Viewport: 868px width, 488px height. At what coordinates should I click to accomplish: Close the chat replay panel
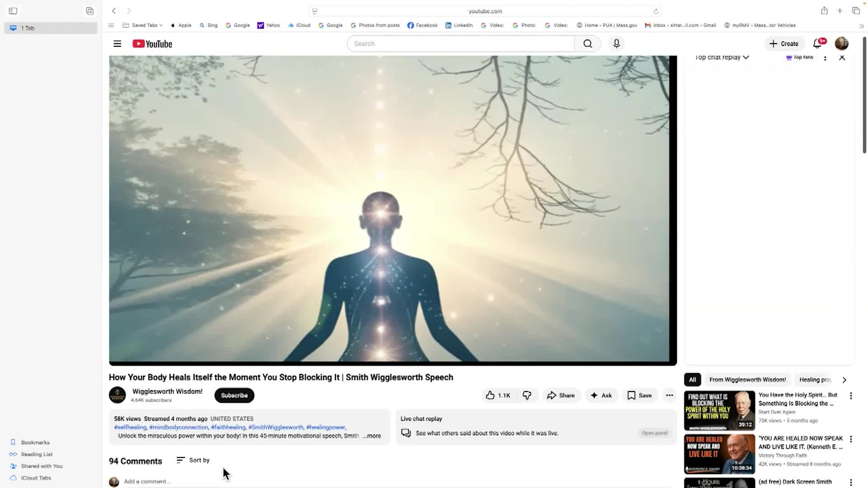[842, 58]
